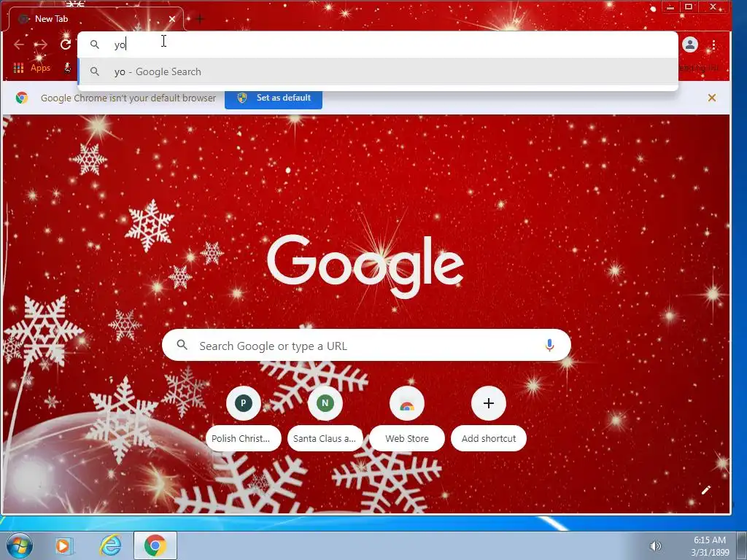Launch Windows Media Player from taskbar
This screenshot has width=747, height=560.
(x=63, y=545)
